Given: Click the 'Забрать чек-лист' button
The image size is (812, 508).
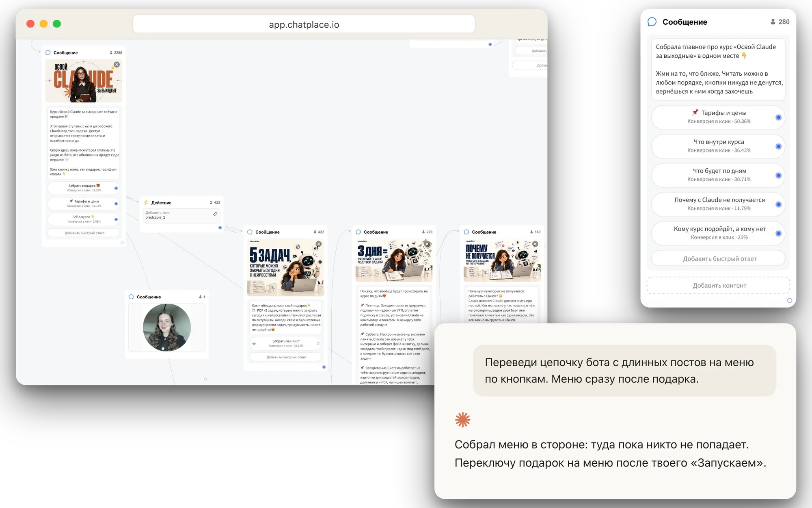Looking at the screenshot, I should [x=286, y=343].
